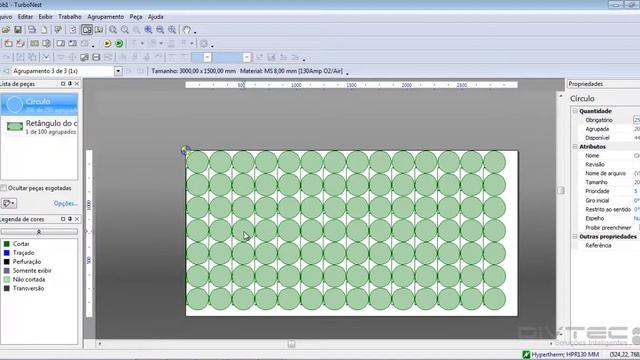Image resolution: width=640 pixels, height=360 pixels.
Task: Click the Propriedades panel title
Action: tap(586, 84)
